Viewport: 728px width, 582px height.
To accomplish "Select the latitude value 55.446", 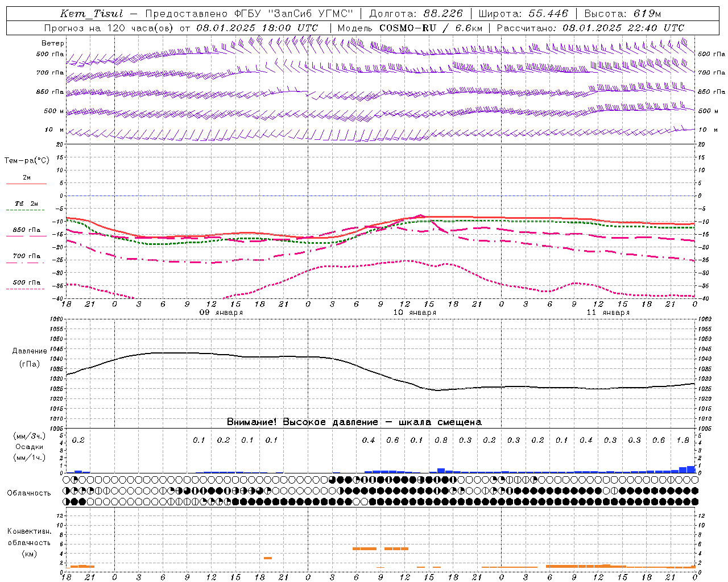I will (x=548, y=13).
